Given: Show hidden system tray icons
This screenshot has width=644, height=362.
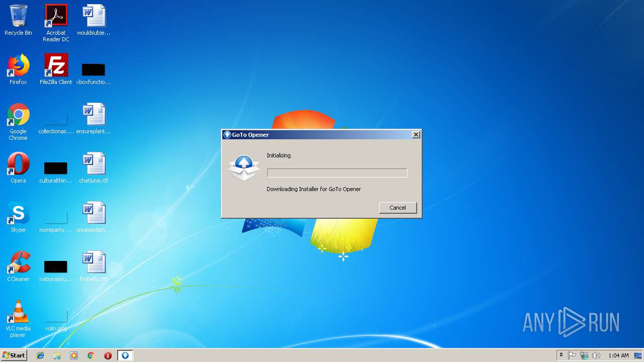Looking at the screenshot, I should point(561,355).
